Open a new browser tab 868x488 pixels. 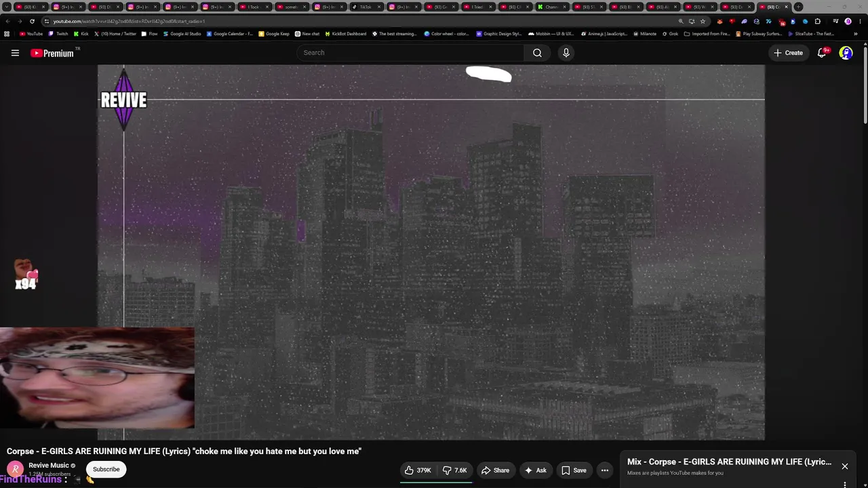coord(798,7)
